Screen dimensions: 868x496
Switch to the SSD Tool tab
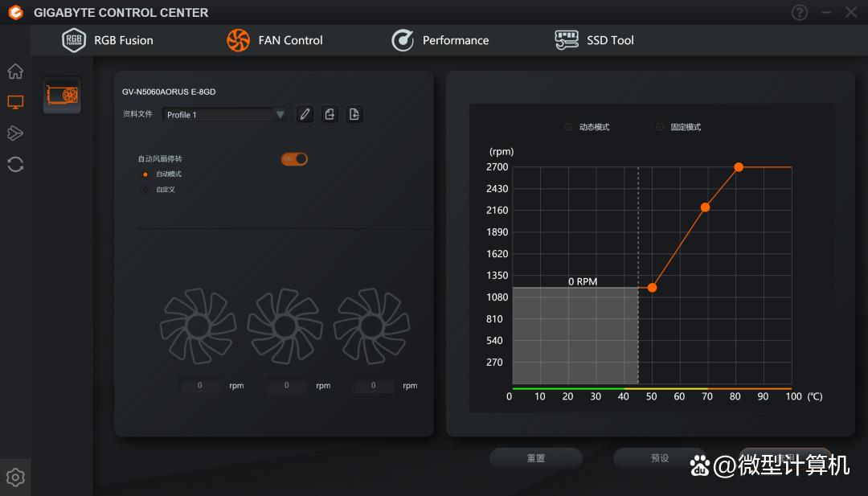pyautogui.click(x=594, y=40)
